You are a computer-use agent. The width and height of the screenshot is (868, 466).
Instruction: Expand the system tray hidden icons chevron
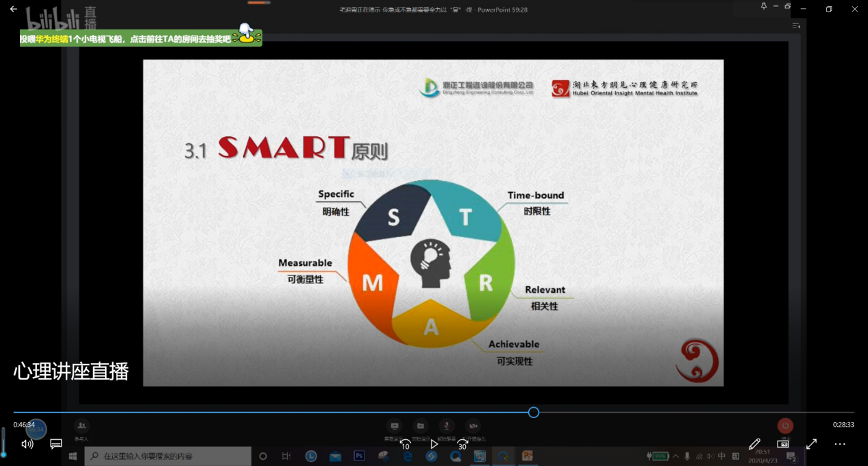point(676,456)
